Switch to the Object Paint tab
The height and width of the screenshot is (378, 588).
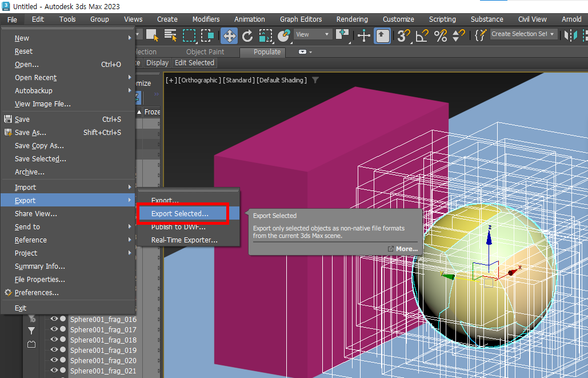point(205,52)
